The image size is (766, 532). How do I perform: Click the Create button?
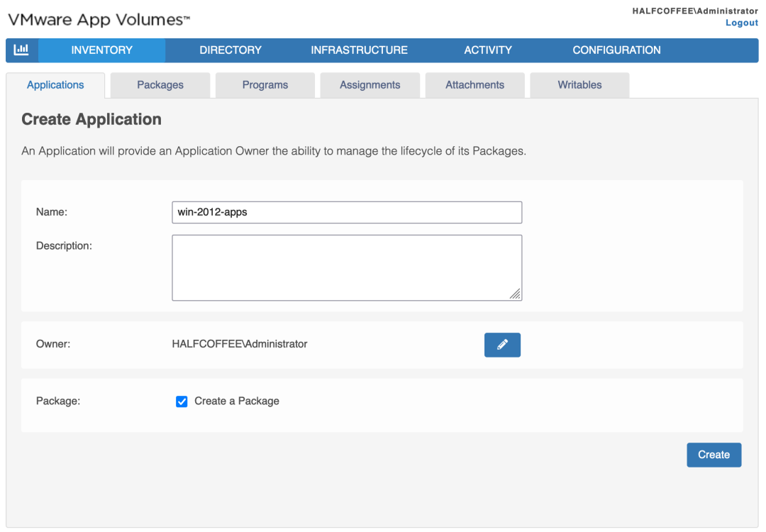click(714, 455)
